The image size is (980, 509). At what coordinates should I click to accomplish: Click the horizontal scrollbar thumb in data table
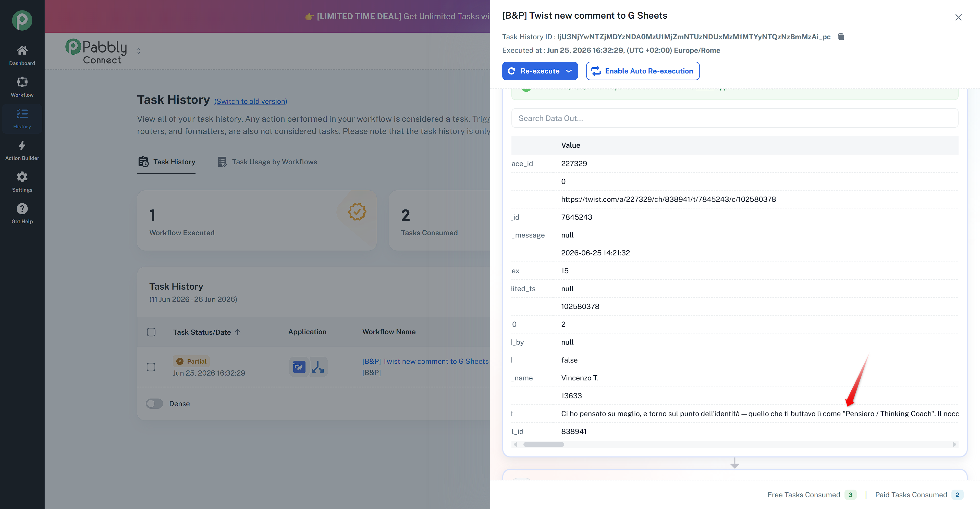(x=544, y=444)
